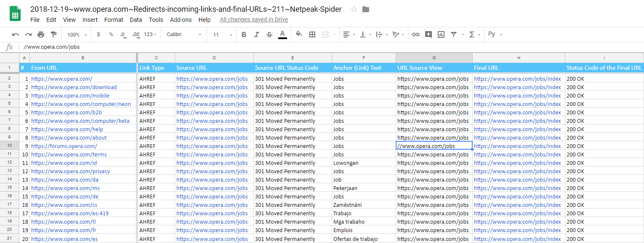This screenshot has height=243, width=644.
Task: Open the text color picker
Action: pos(282,34)
